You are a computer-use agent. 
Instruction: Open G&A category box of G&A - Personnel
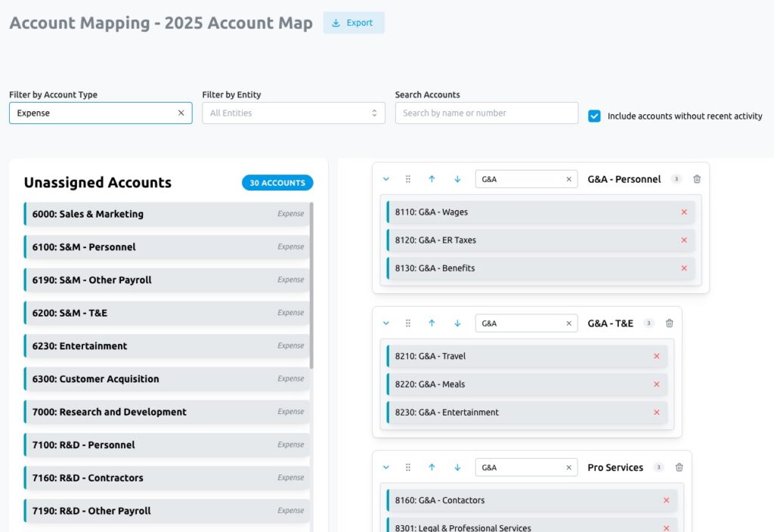click(x=522, y=179)
